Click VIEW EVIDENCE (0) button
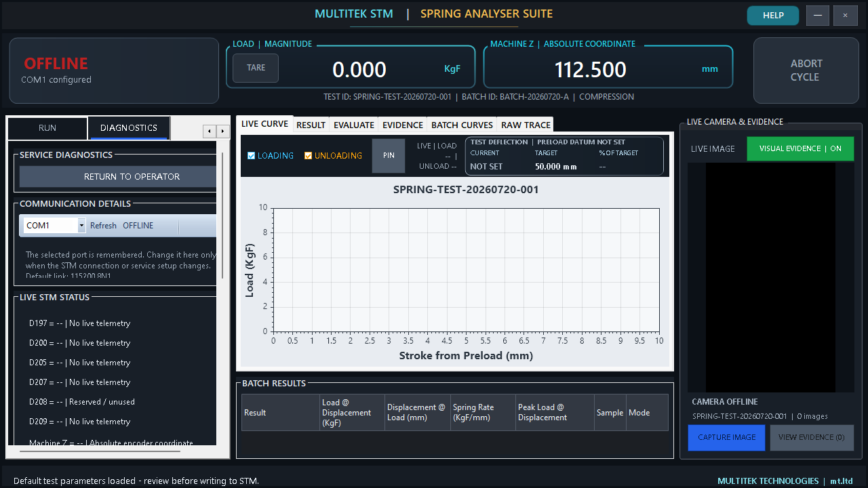 coord(812,438)
